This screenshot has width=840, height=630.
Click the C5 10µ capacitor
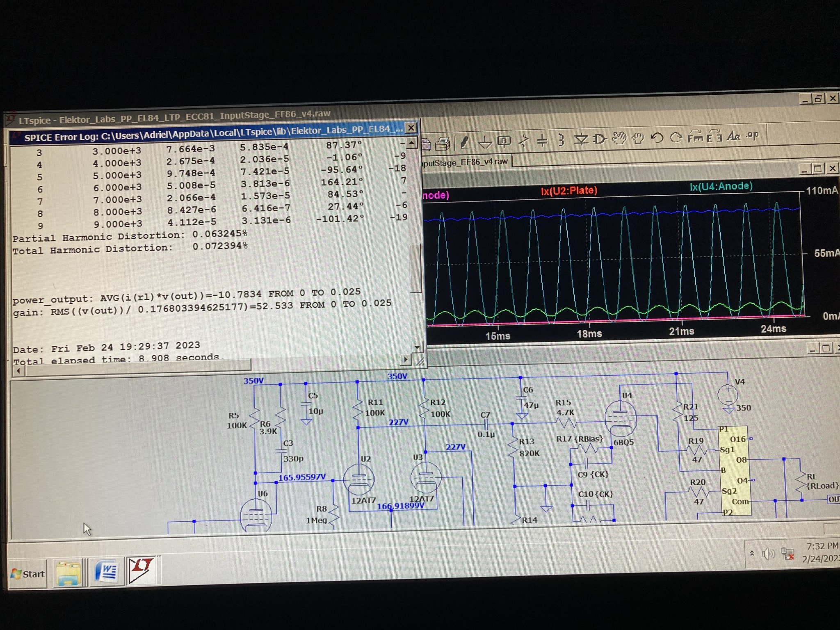point(306,404)
